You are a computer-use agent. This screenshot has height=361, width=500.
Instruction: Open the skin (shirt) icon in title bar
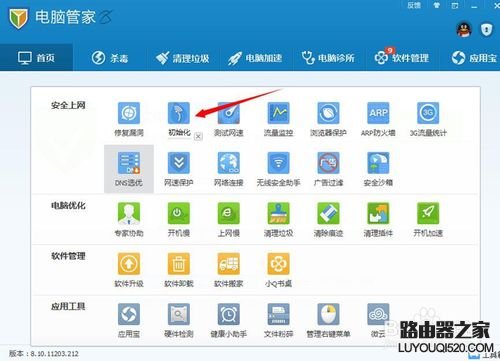[x=436, y=5]
